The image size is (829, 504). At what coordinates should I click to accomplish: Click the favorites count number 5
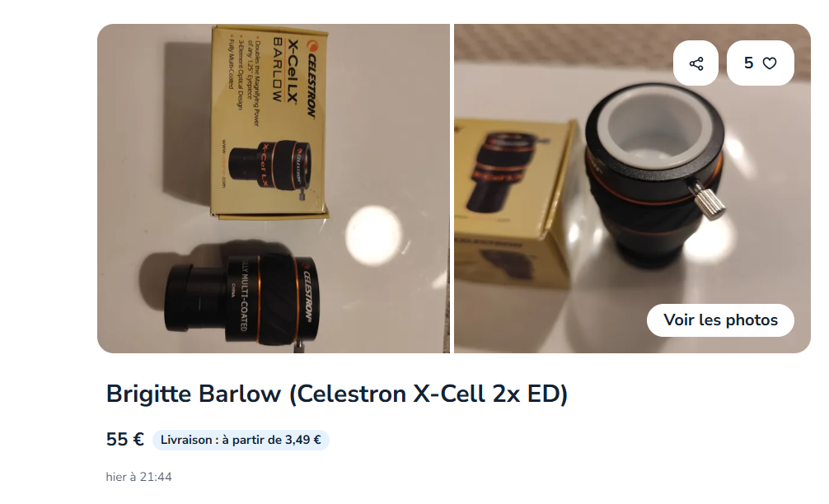(x=748, y=63)
